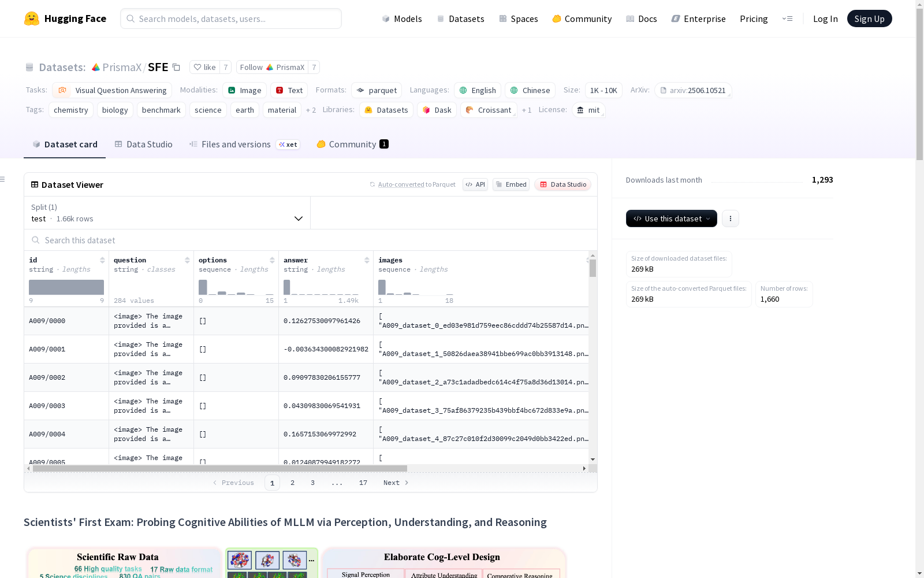924x578 pixels.
Task: Select row A009/0002 id cell
Action: coord(66,377)
